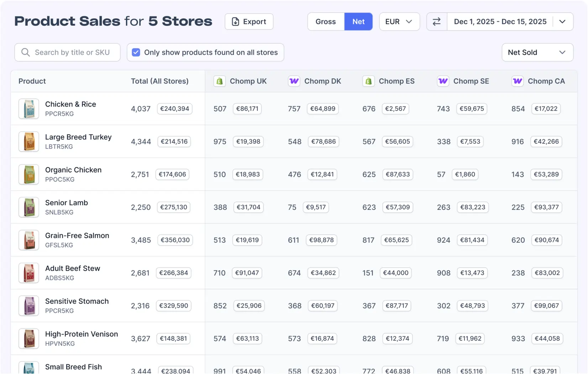588x374 pixels.
Task: Open the Net Sold metric dropdown
Action: [537, 52]
